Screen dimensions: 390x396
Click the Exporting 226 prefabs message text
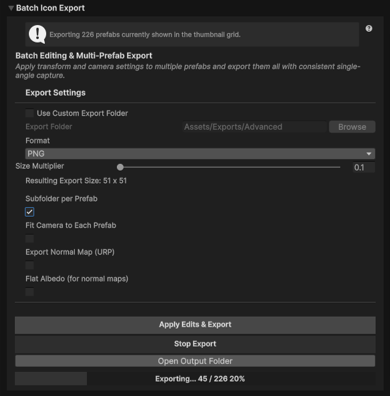click(x=145, y=35)
